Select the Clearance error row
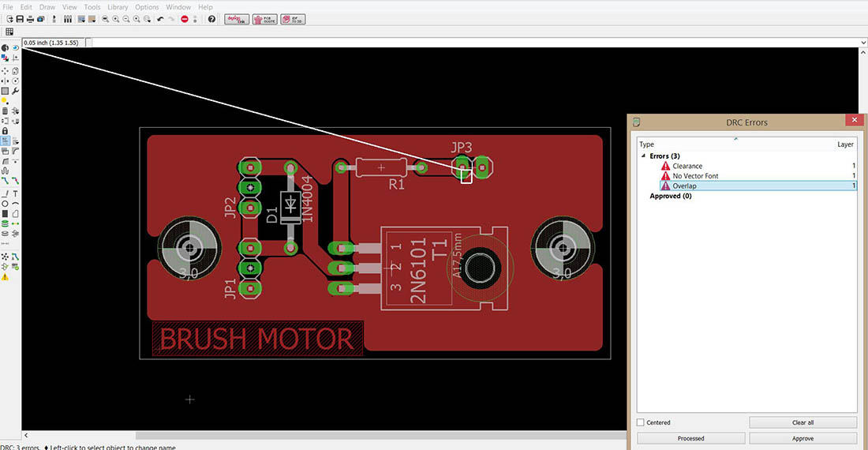This screenshot has height=450, width=868. coord(758,166)
